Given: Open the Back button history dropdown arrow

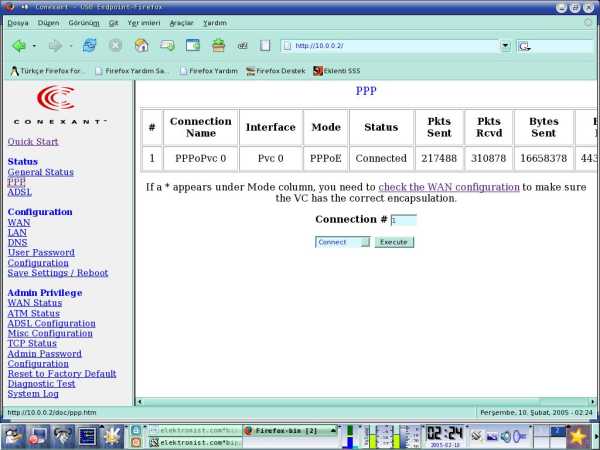Looking at the screenshot, I should [34, 46].
